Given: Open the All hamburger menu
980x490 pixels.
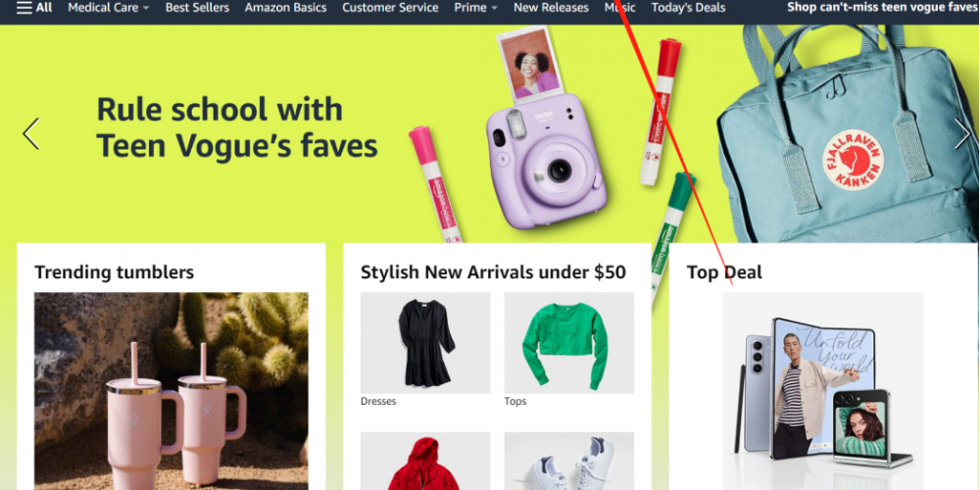Looking at the screenshot, I should click(x=34, y=8).
